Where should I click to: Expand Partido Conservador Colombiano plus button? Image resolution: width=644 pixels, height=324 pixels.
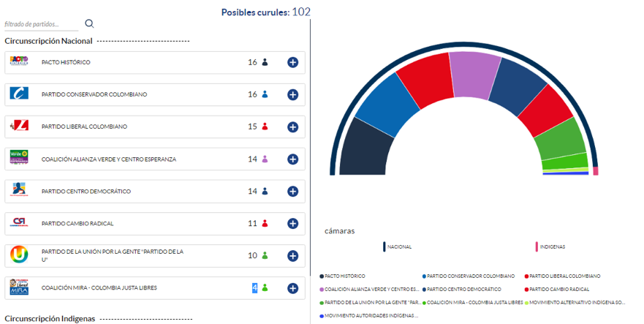(292, 94)
